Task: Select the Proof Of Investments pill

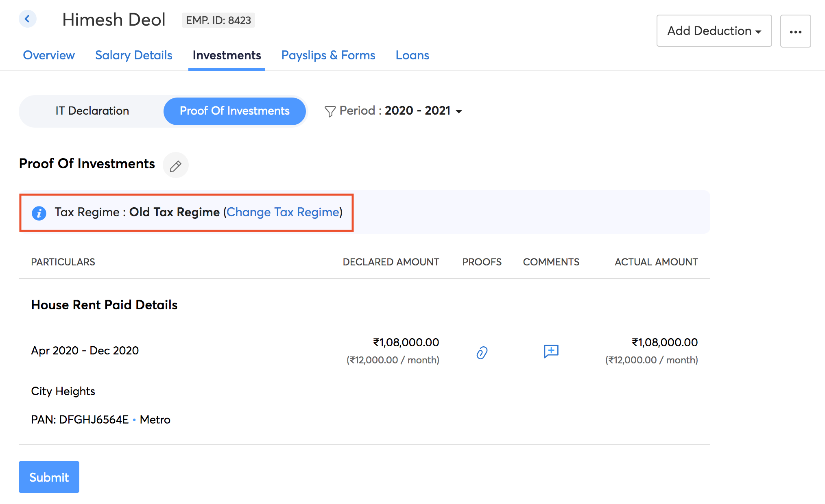Action: point(234,111)
